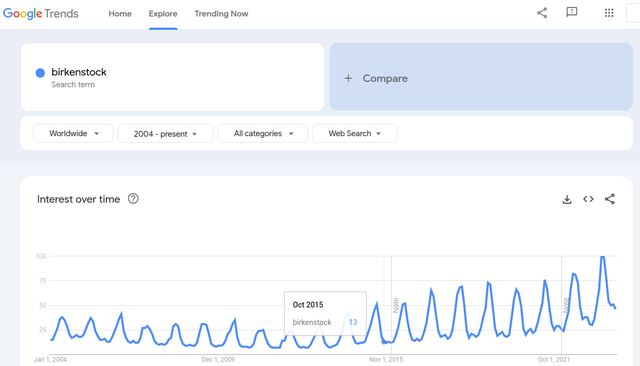Viewport: 640px width, 366px height.
Task: Open the 2004 - present time range dropdown
Action: tap(165, 134)
